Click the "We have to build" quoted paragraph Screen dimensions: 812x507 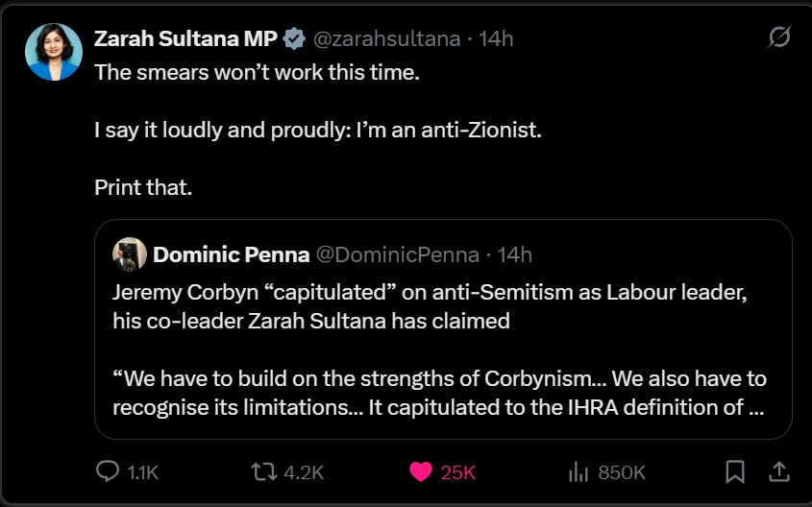tap(439, 392)
